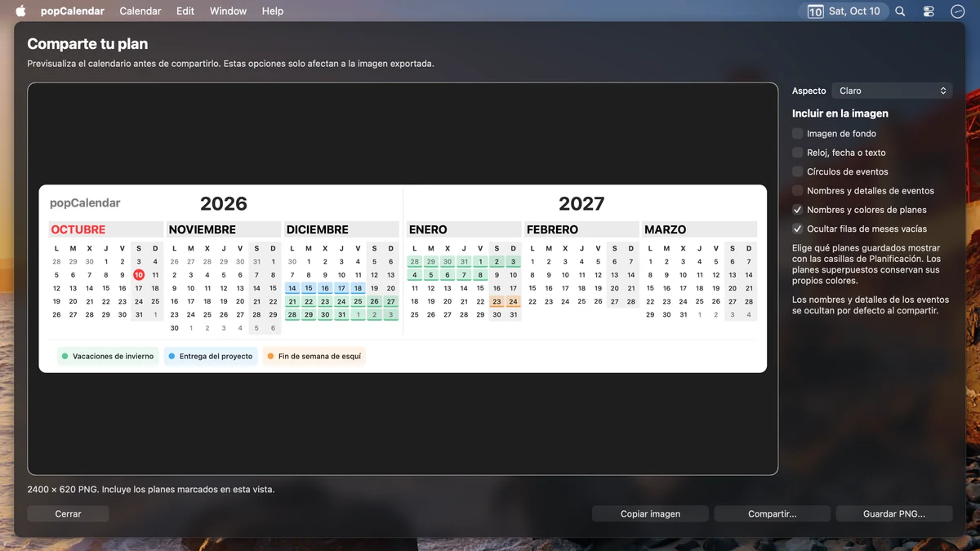Enable Reloj, fecha o texto checkbox
The image size is (980, 551).
(798, 153)
